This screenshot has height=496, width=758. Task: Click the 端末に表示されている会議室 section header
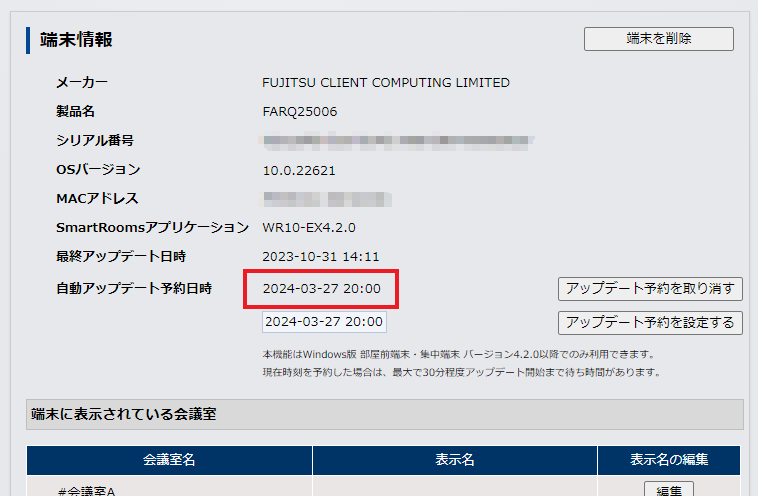[x=124, y=413]
